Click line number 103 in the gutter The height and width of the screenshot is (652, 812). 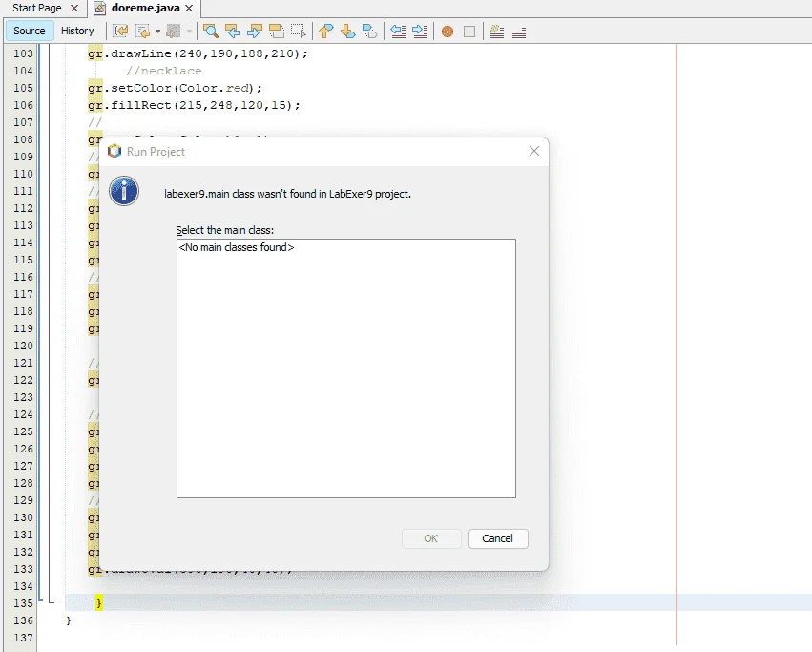click(23, 53)
